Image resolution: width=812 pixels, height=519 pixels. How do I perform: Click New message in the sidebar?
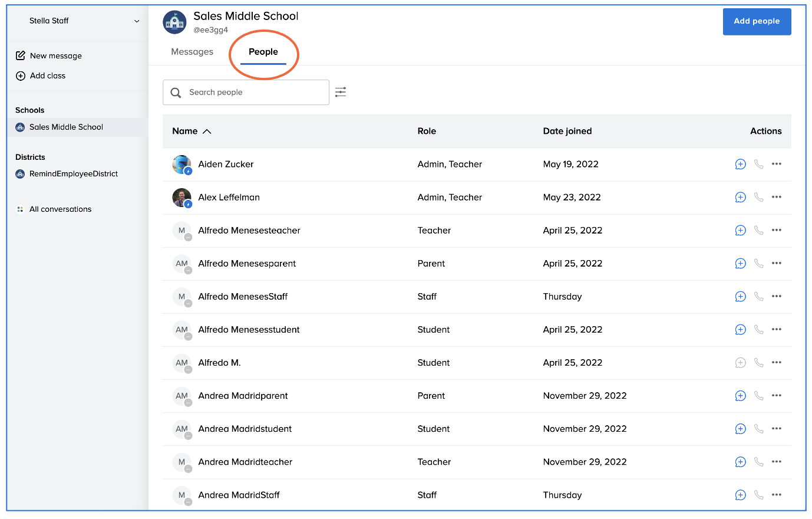[55, 56]
